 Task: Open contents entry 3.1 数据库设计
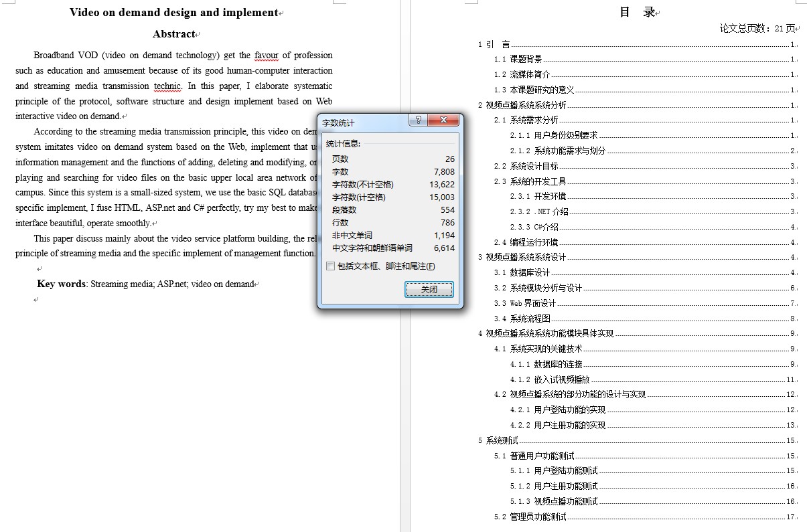[x=645, y=272]
